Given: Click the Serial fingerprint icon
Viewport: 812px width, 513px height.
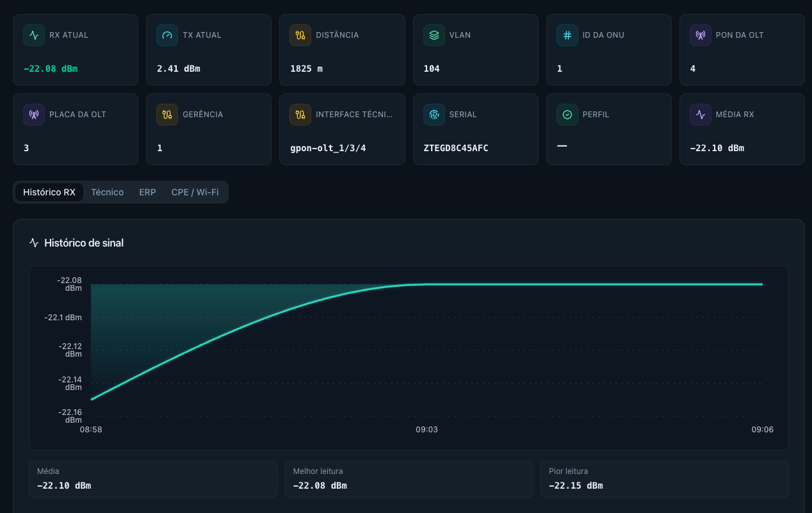Looking at the screenshot, I should tap(434, 115).
